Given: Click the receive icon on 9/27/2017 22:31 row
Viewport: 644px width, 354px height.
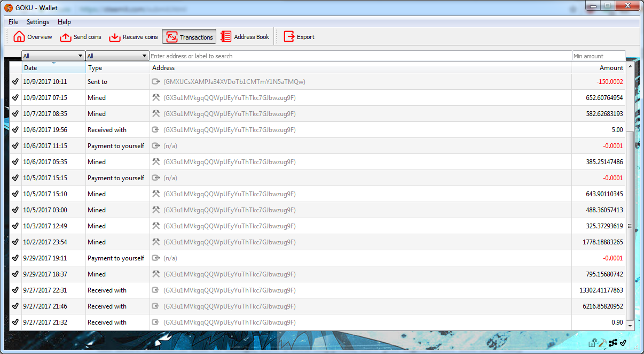Looking at the screenshot, I should tap(156, 290).
